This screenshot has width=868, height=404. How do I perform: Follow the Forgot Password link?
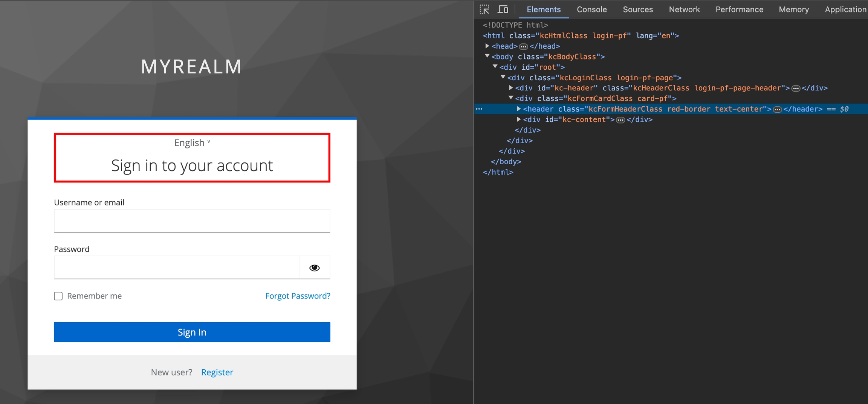point(297,296)
